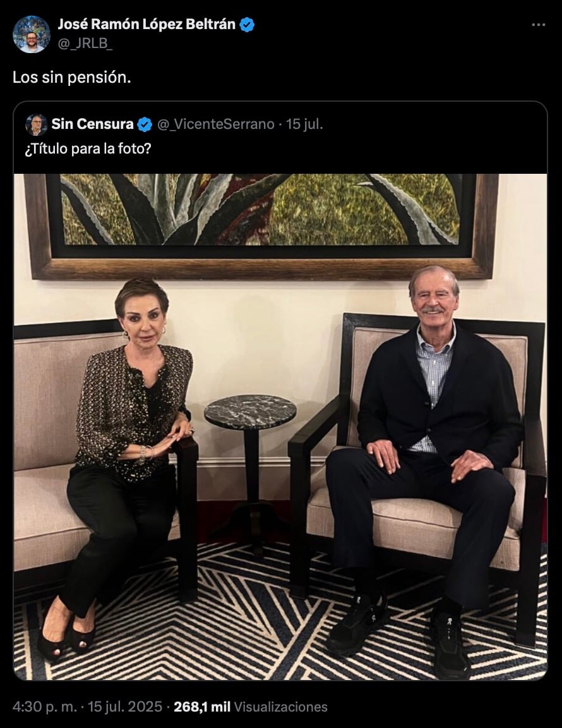The image size is (562, 728).
Task: Open the @_VicenteSerrano handle
Action: coord(215,124)
